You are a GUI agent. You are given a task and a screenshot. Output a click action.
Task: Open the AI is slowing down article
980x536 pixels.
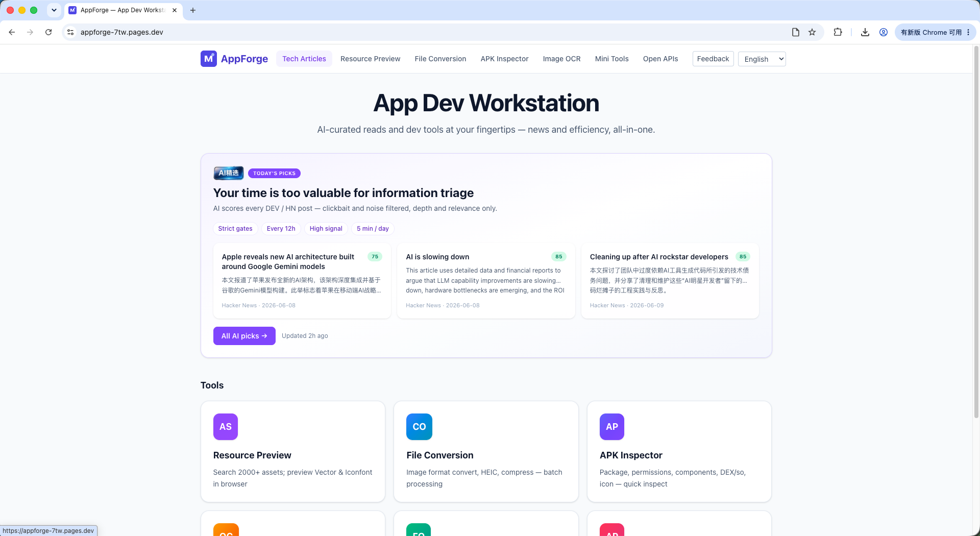486,281
